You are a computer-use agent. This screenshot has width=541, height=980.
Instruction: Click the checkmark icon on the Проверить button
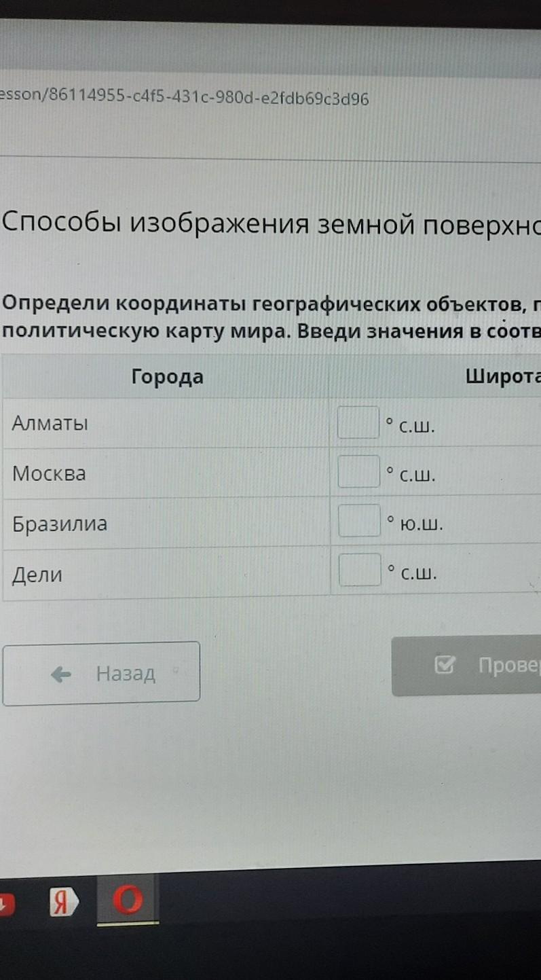coord(444,666)
